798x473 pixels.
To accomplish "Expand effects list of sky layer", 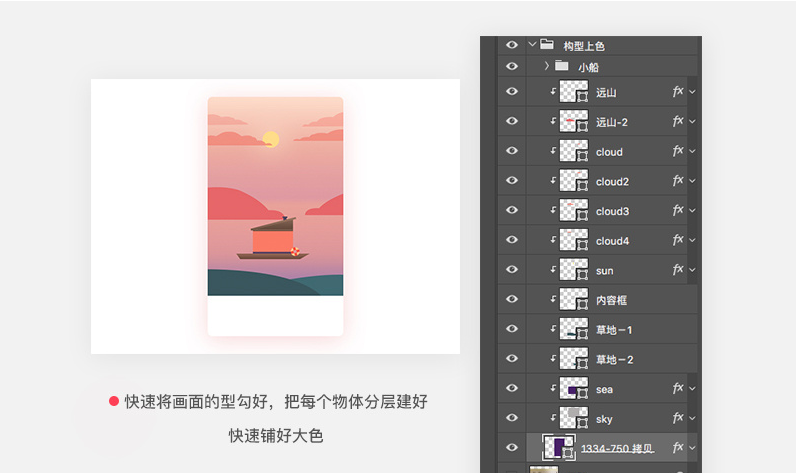I will pos(692,418).
